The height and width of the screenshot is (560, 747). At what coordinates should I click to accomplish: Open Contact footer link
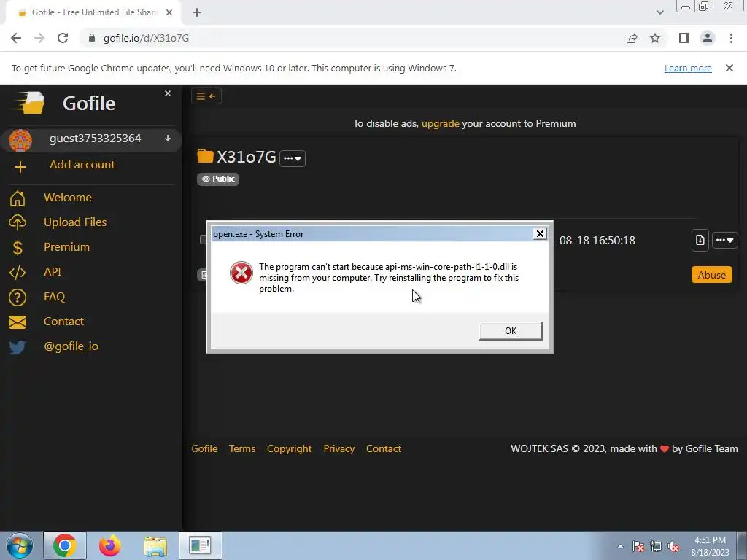tap(384, 448)
